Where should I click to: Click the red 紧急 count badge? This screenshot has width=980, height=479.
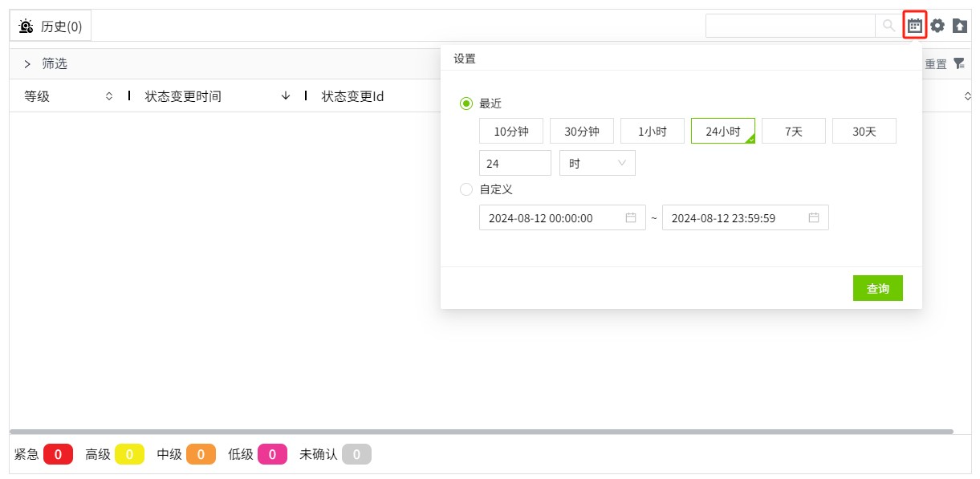(59, 455)
